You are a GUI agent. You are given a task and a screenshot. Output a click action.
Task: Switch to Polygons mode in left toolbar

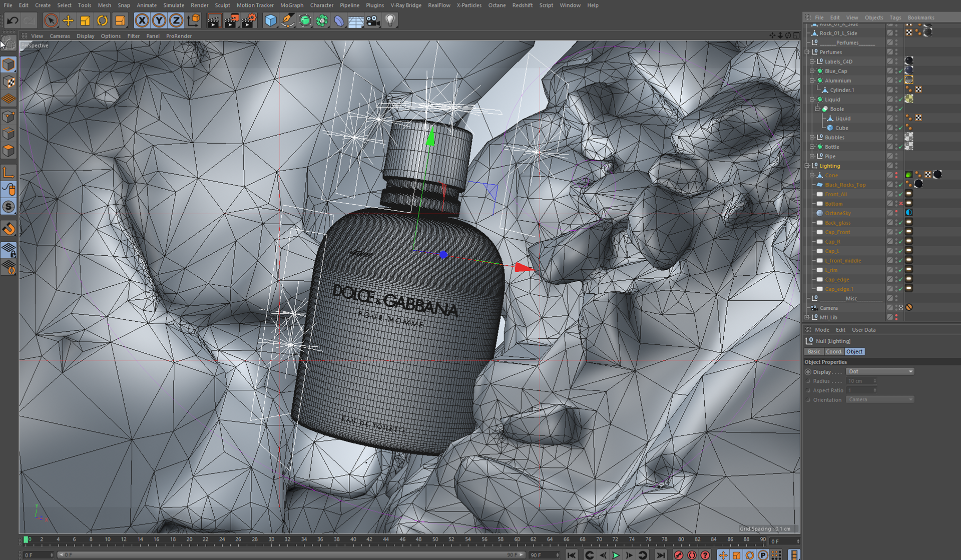[x=9, y=151]
